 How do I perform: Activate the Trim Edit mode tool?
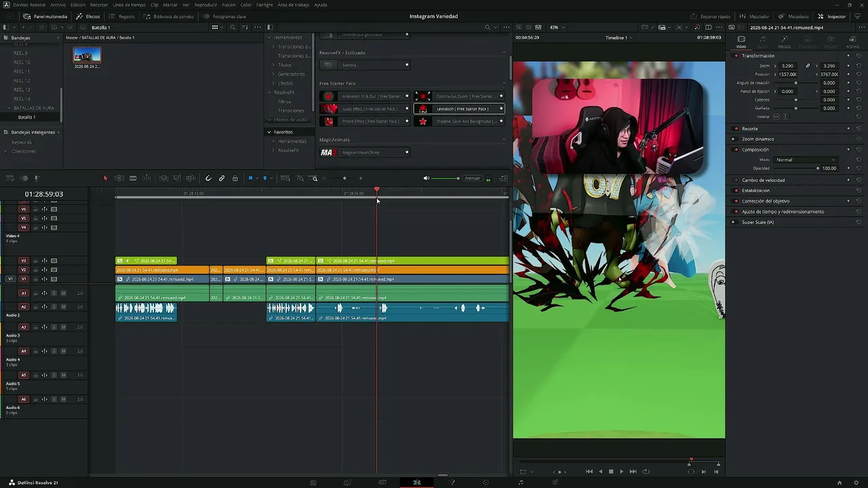tap(119, 178)
